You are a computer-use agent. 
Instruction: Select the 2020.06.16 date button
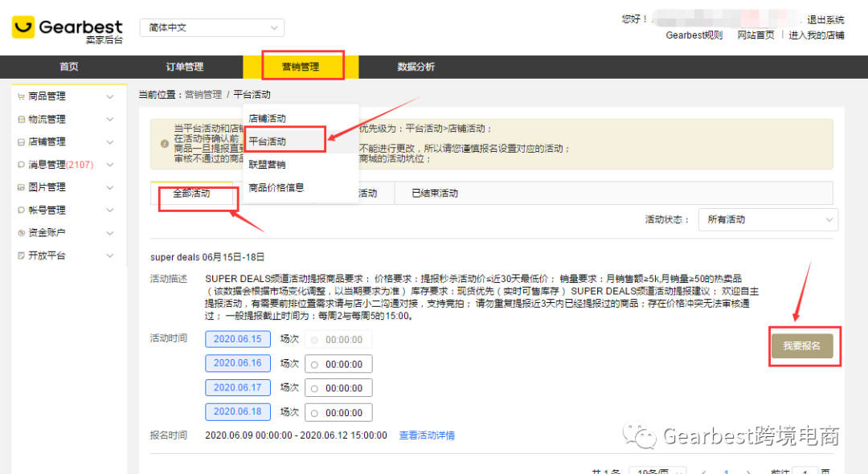(237, 363)
